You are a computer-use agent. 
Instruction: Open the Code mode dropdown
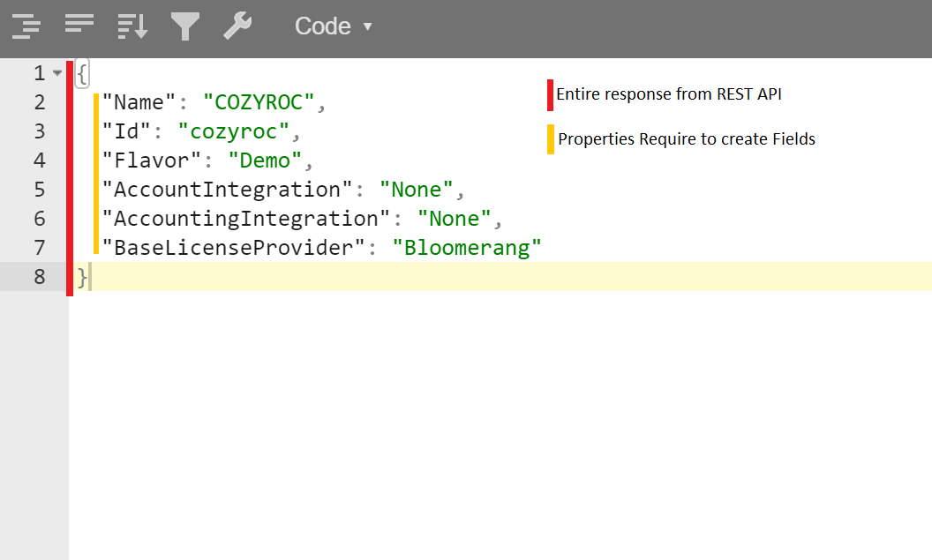[333, 26]
